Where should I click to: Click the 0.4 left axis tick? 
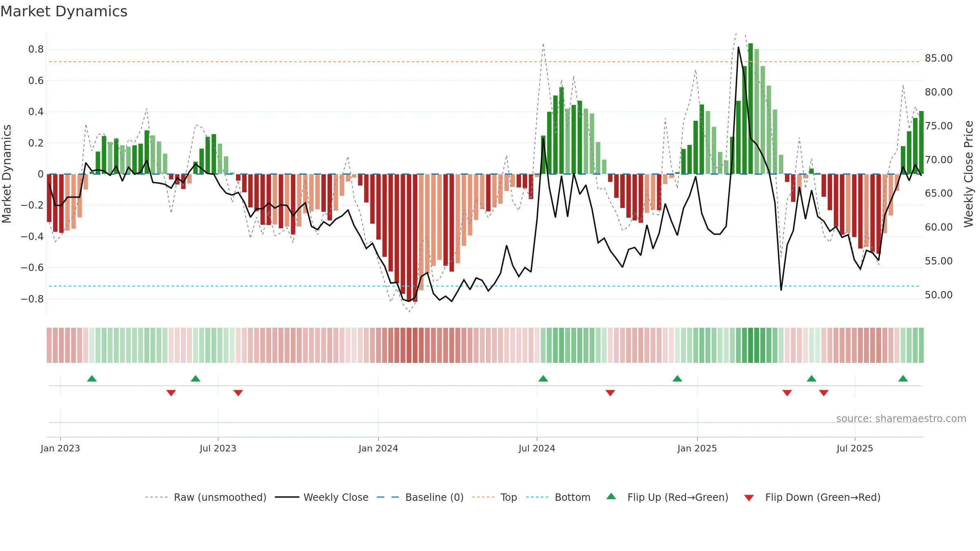(x=36, y=112)
